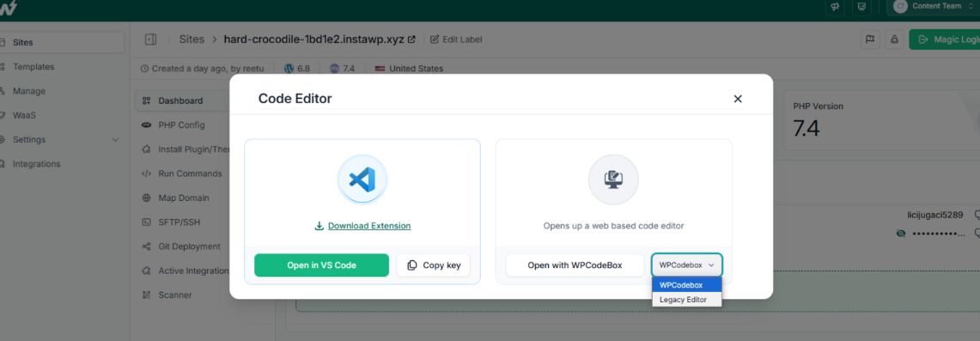Click Map Domain globe icon

(146, 198)
